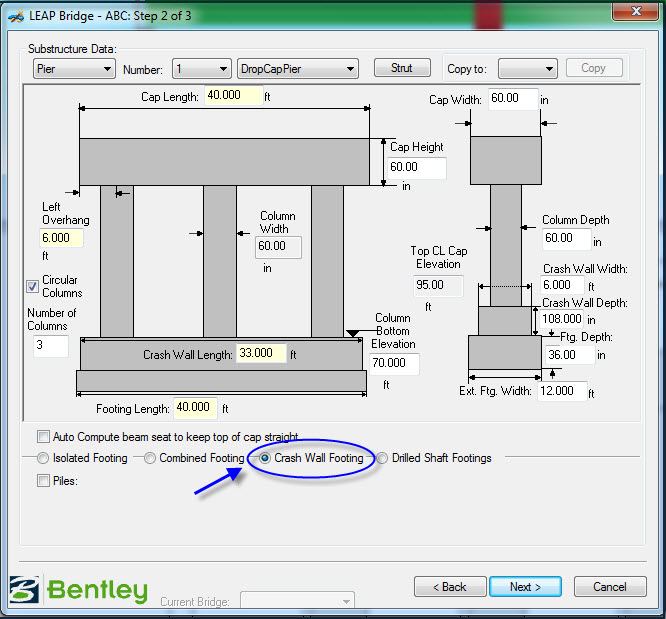Click the Cap Height input field
This screenshot has height=619, width=666.
point(417,167)
